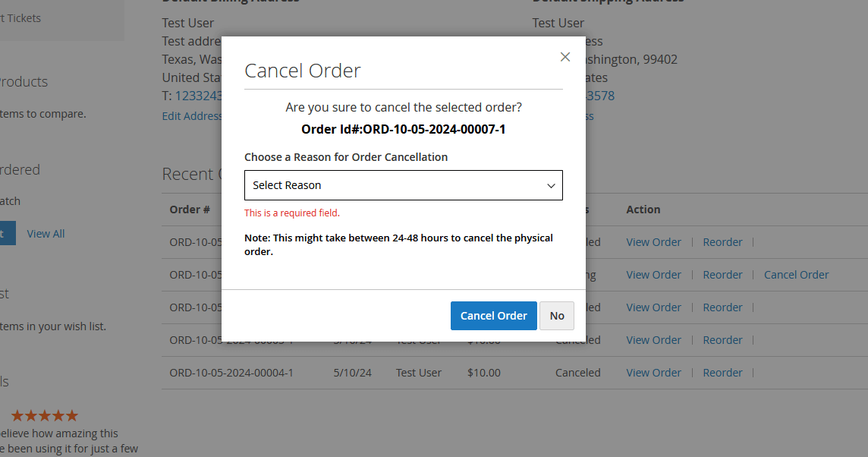Click Edit Address under the billing address
The image size is (868, 457).
(192, 116)
